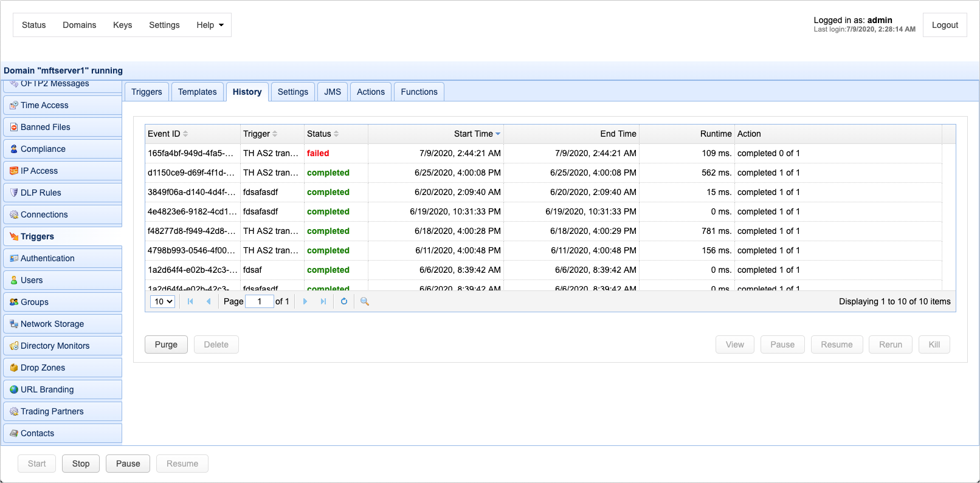Click the Banned Files sidebar icon

[x=14, y=127]
